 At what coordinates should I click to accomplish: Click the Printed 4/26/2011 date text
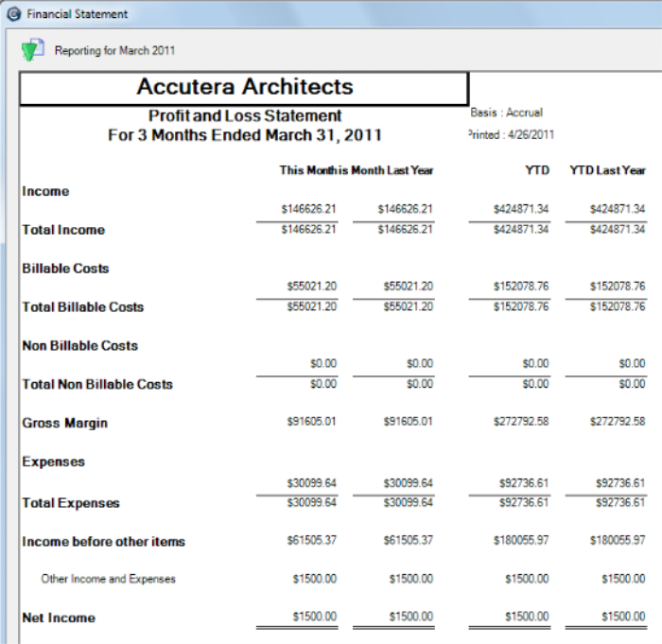coord(512,134)
